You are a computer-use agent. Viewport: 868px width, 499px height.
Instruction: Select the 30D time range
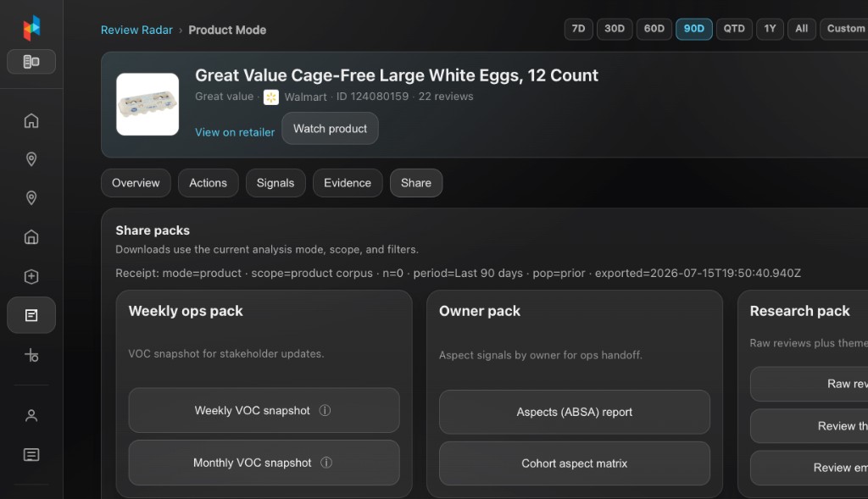click(615, 29)
